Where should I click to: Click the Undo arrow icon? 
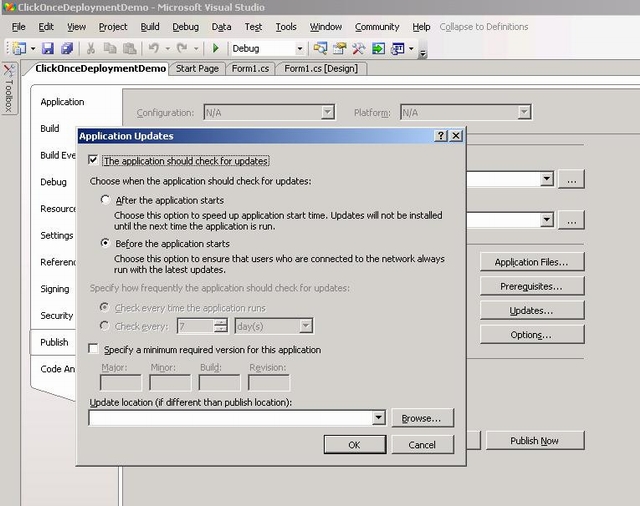point(154,49)
